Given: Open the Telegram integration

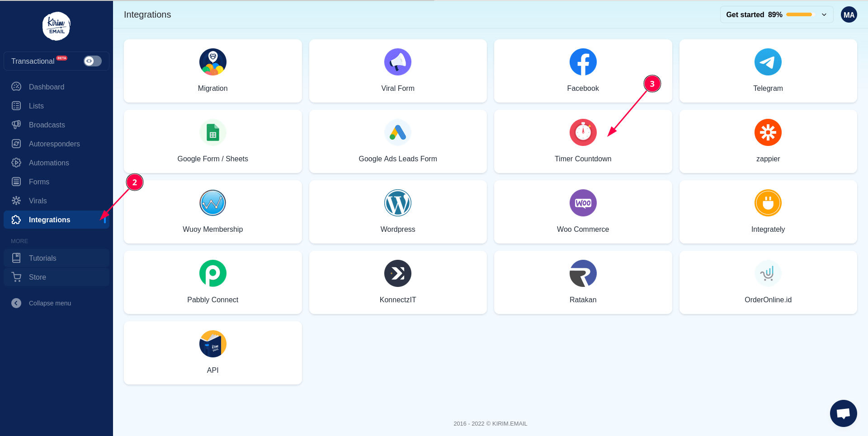Looking at the screenshot, I should pyautogui.click(x=768, y=71).
